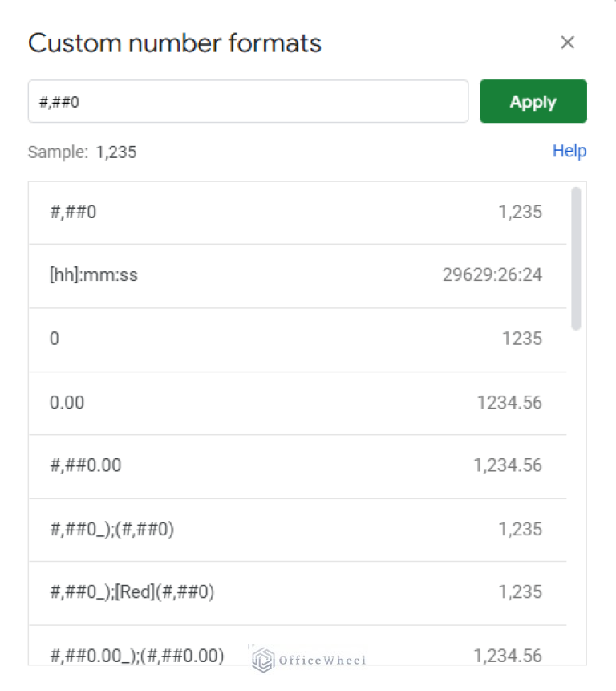Screen dimensions: 616x691
Task: Click the Sample preview value 1,235
Action: pos(117,151)
